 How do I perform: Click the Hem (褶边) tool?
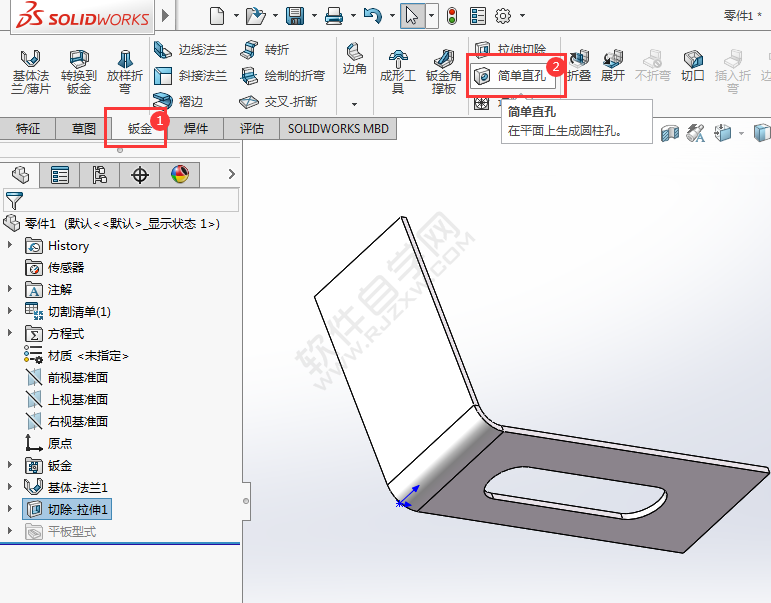(178, 101)
